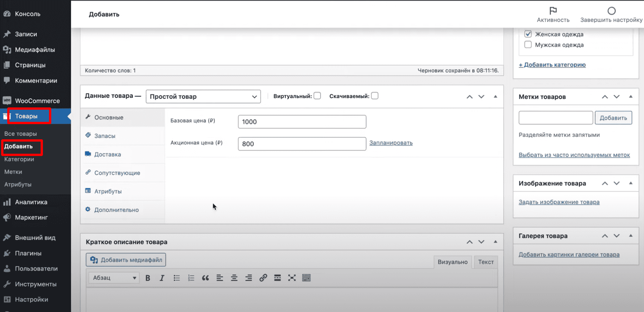Move Метки товаров panel down
The width and height of the screenshot is (644, 312).
(617, 96)
